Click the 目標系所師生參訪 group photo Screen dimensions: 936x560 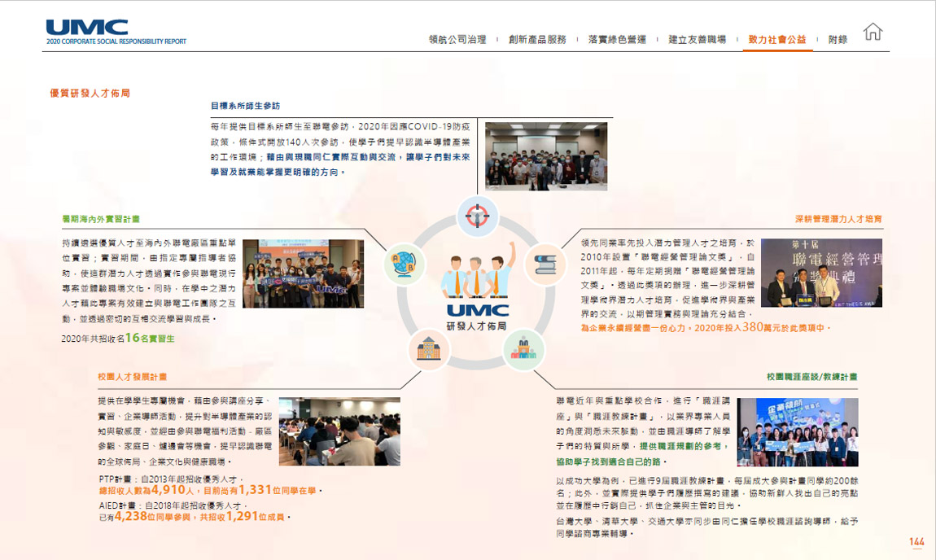(x=545, y=155)
